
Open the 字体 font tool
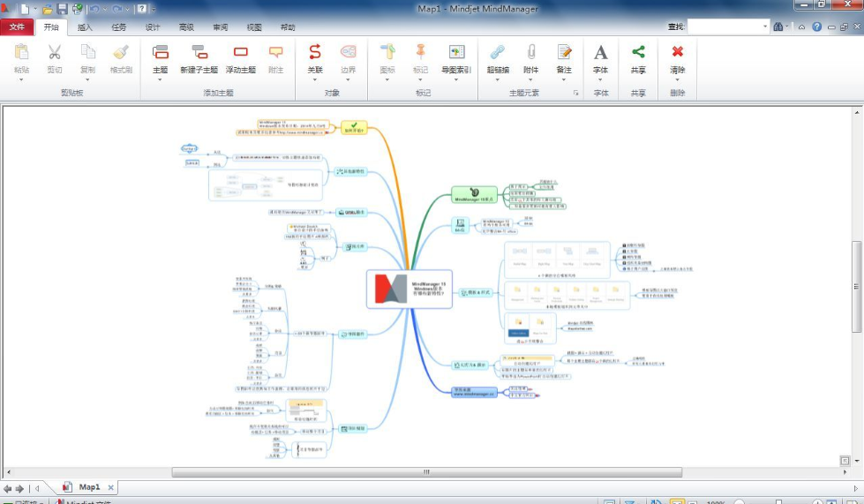(600, 53)
